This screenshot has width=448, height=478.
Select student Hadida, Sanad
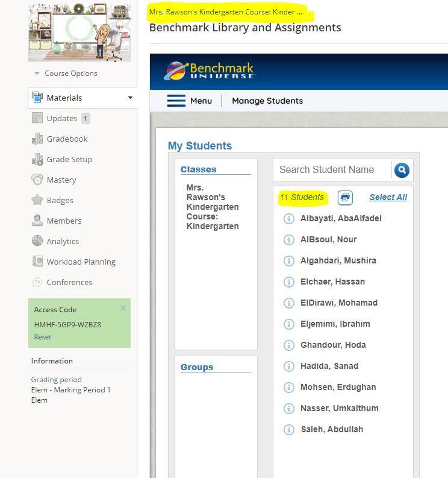tap(329, 366)
